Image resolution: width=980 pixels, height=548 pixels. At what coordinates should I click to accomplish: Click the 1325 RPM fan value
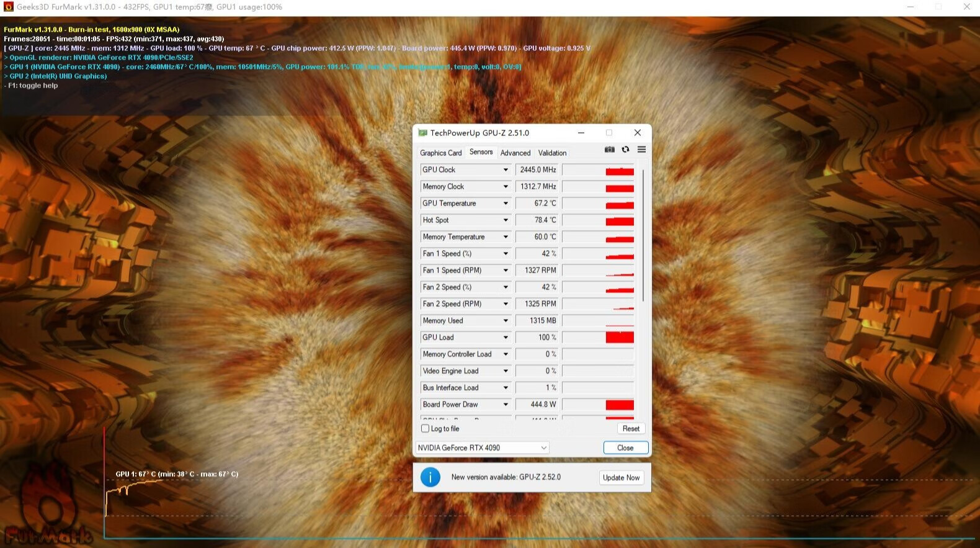pyautogui.click(x=537, y=303)
